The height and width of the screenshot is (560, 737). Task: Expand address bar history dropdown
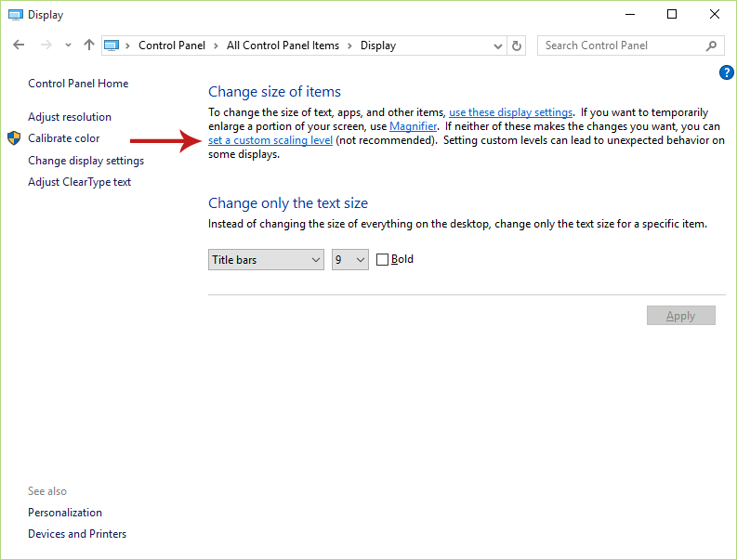[498, 46]
